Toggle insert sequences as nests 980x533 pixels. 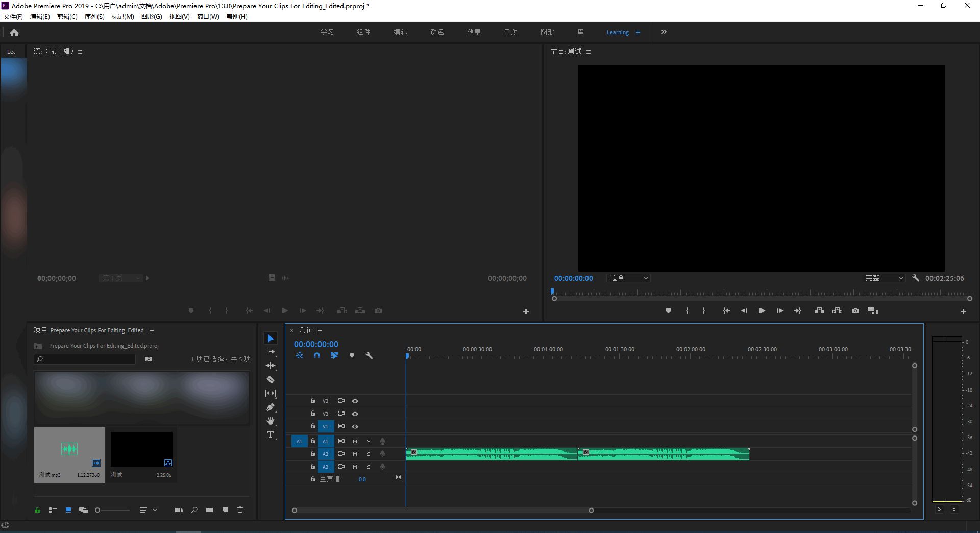pos(300,355)
